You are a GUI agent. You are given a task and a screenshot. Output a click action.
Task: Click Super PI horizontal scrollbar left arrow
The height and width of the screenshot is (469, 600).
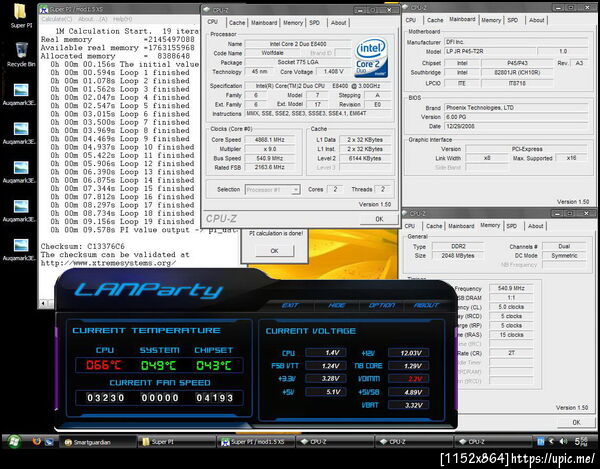(43, 303)
